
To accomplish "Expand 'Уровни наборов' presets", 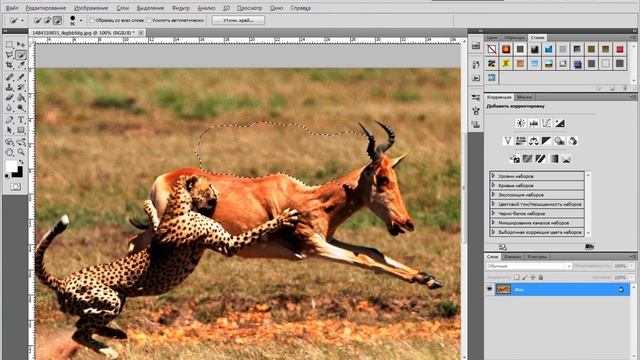I will pos(493,176).
